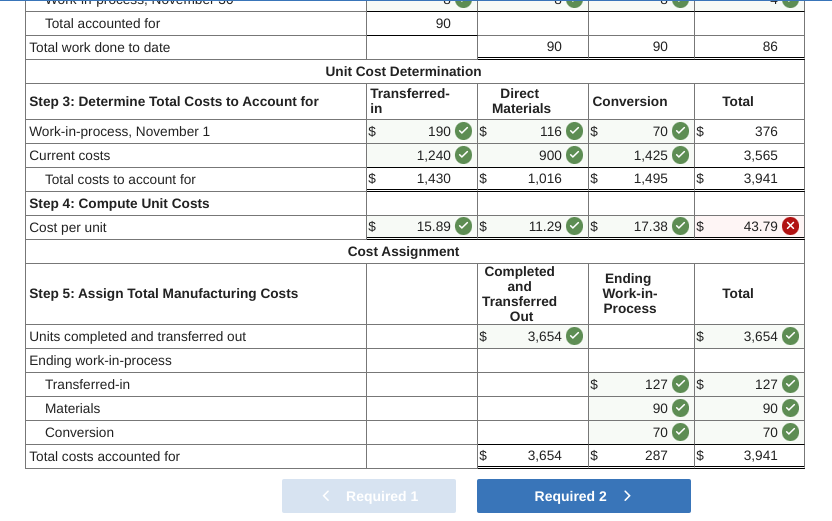This screenshot has height=521, width=832.
Task: Click green check beside completed and transferred 3,654
Action: [x=575, y=336]
